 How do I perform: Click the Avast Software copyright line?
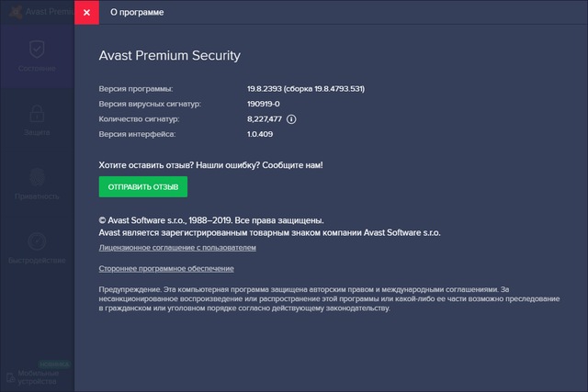coord(211,220)
